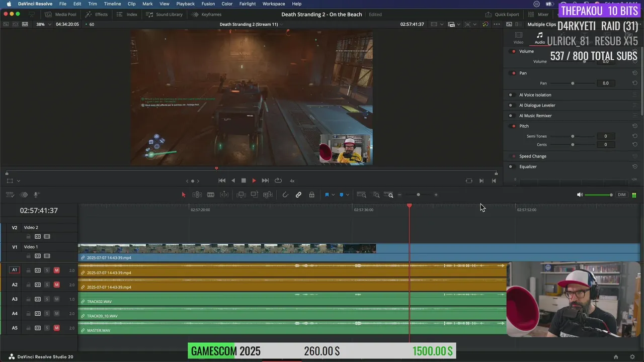644x362 pixels.
Task: Click the red Play button in viewer
Action: [x=254, y=180]
